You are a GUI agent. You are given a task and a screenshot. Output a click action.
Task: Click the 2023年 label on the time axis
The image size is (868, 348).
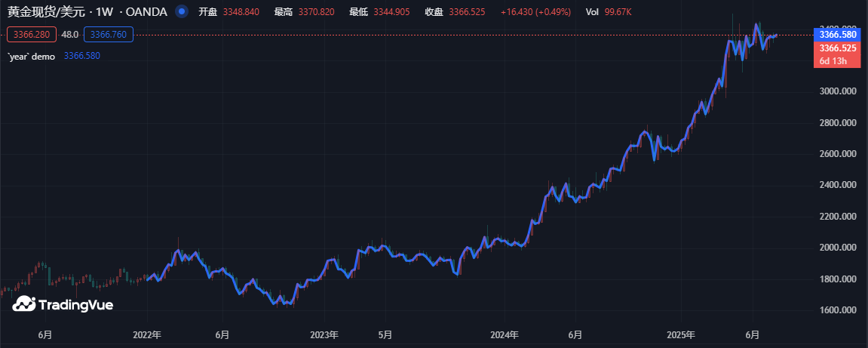324,334
